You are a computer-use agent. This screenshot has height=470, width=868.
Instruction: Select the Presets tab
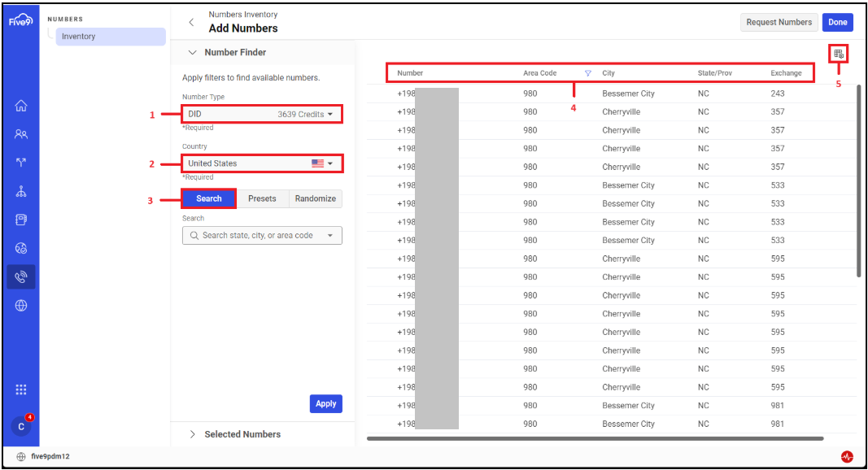pyautogui.click(x=262, y=198)
